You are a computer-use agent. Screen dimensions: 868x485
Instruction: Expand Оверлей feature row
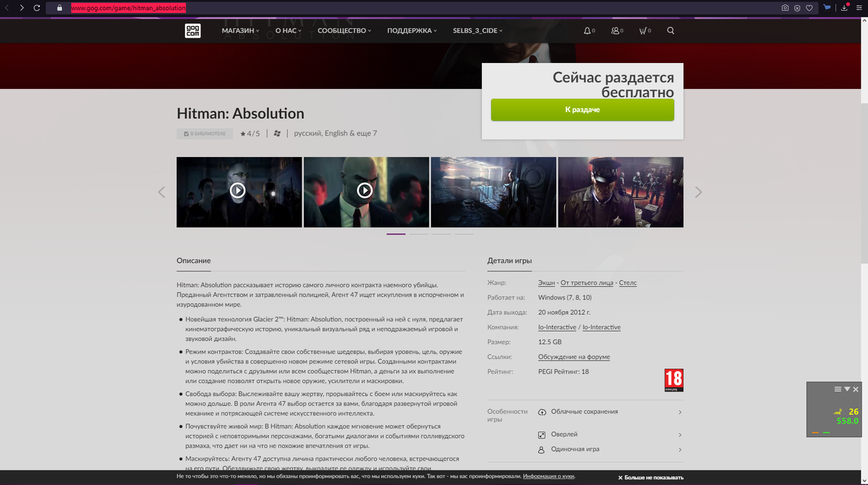click(x=610, y=434)
